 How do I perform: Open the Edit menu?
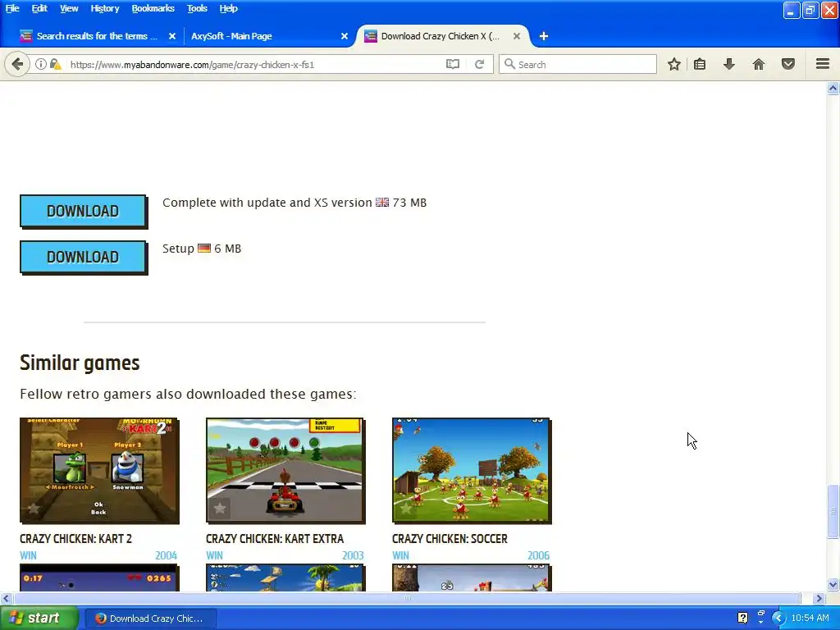(39, 8)
